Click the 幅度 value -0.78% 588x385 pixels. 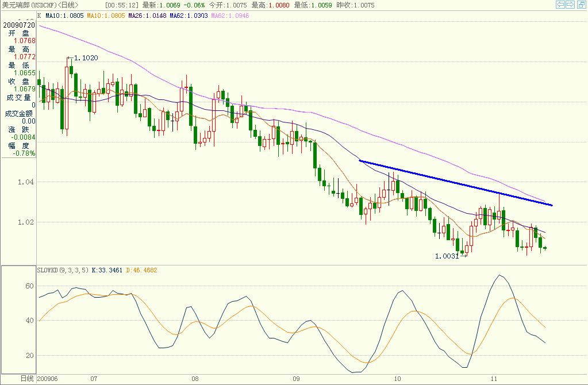(x=24, y=153)
